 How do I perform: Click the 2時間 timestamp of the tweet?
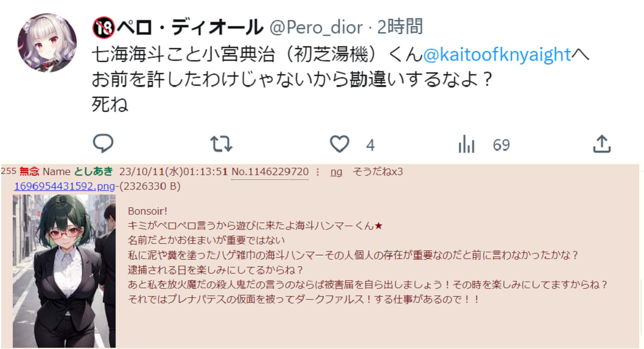pyautogui.click(x=400, y=27)
